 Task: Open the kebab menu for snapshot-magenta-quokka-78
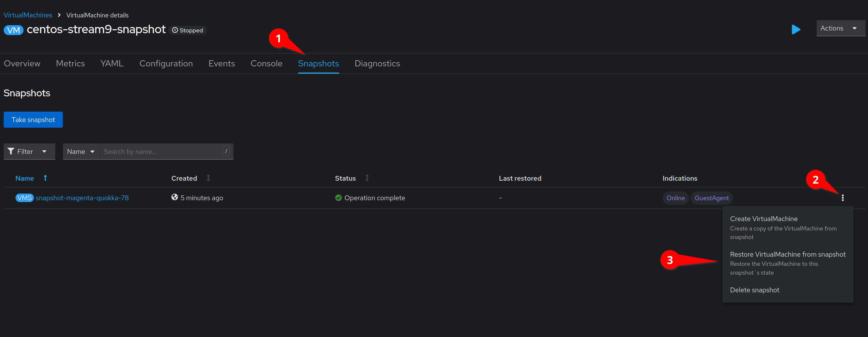coord(842,198)
